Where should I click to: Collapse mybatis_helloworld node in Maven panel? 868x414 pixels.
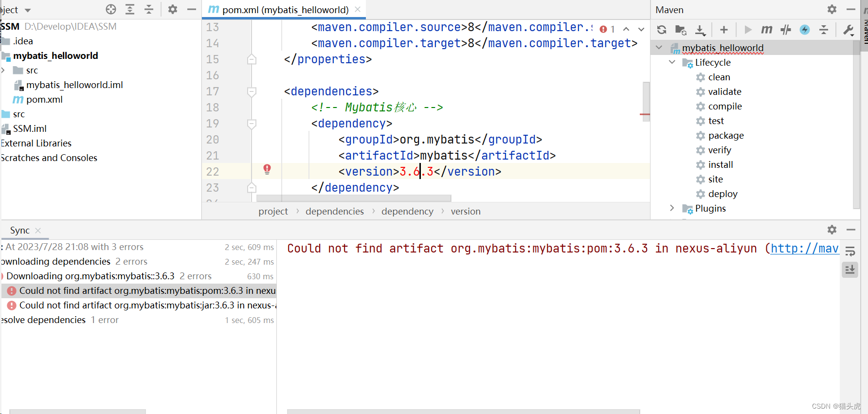(x=659, y=48)
